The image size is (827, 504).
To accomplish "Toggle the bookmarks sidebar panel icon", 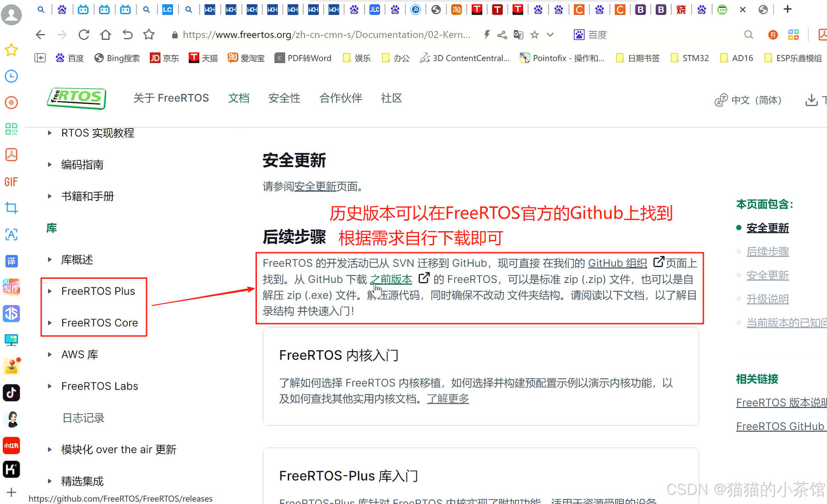I will pyautogui.click(x=40, y=58).
